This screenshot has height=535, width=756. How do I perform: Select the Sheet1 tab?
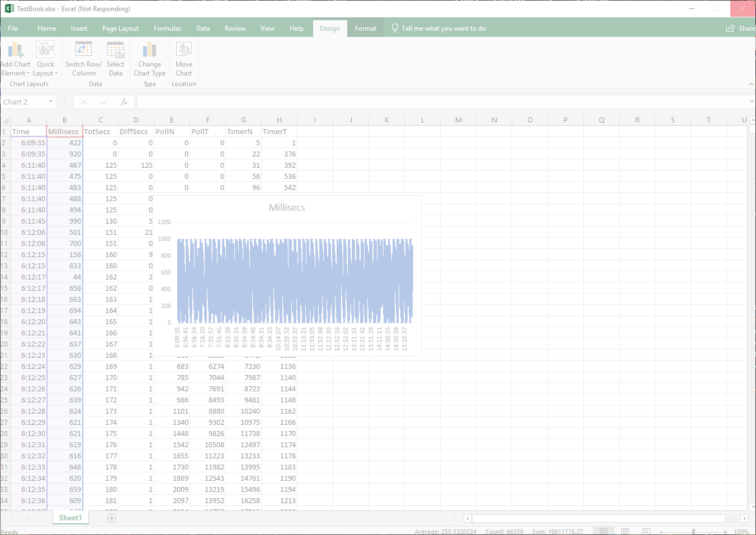pyautogui.click(x=70, y=518)
